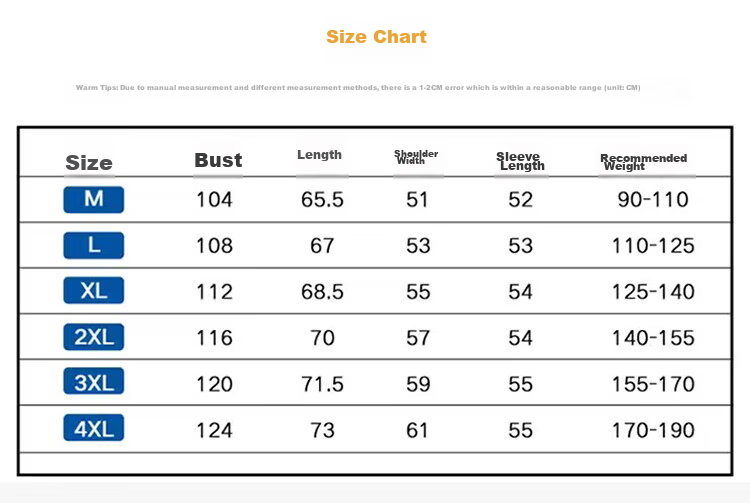Click length value 71.5 in 3XL row
The height and width of the screenshot is (503, 750).
(x=322, y=384)
